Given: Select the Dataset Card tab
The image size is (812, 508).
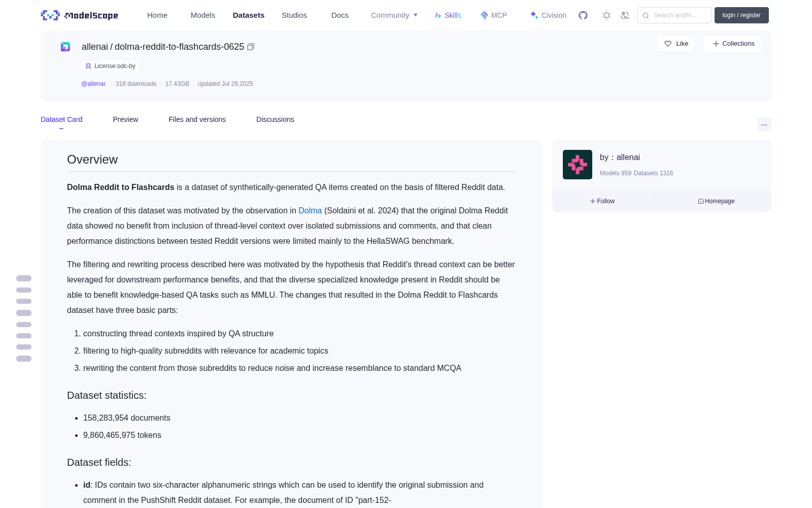Looking at the screenshot, I should pos(61,119).
